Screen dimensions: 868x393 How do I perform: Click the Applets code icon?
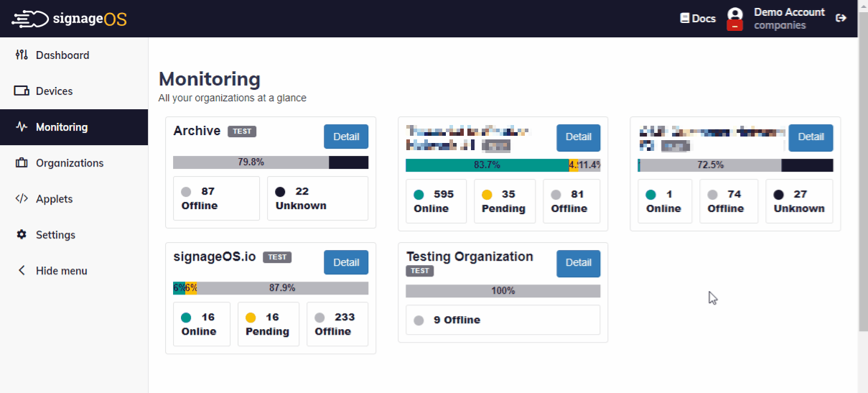click(x=22, y=199)
